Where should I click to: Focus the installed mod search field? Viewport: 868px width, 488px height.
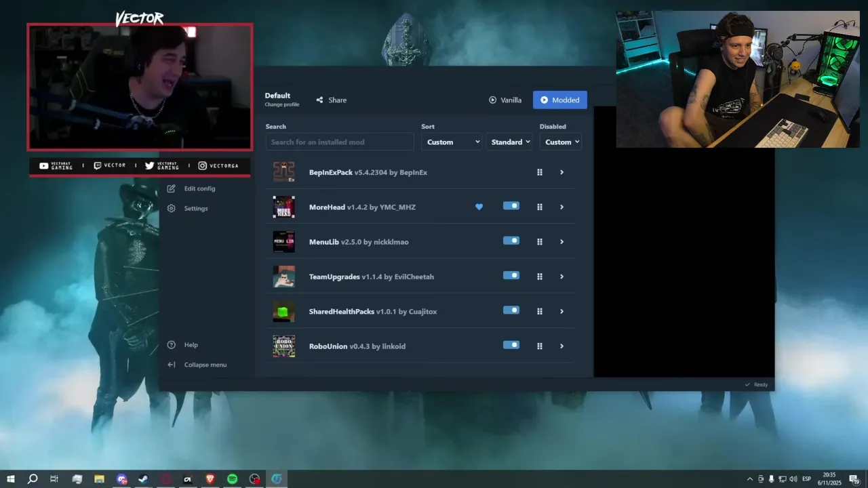point(340,142)
